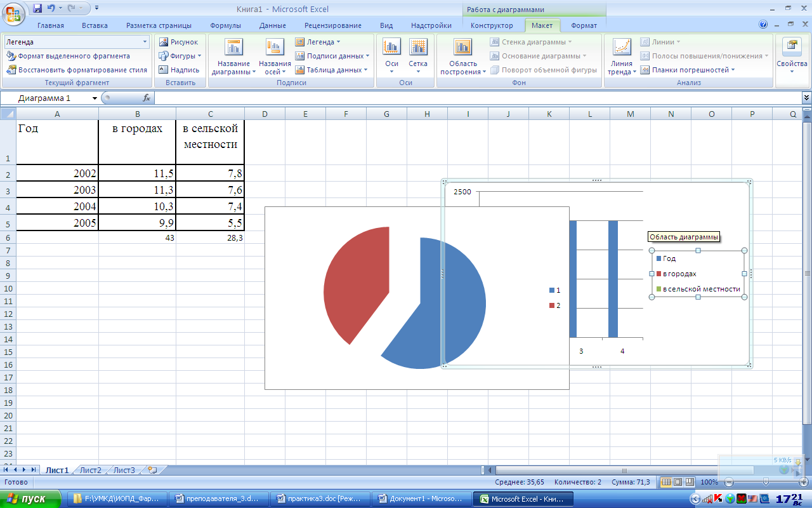The height and width of the screenshot is (508, 812).
Task: Open Таблица данных dropdown
Action: (x=331, y=70)
